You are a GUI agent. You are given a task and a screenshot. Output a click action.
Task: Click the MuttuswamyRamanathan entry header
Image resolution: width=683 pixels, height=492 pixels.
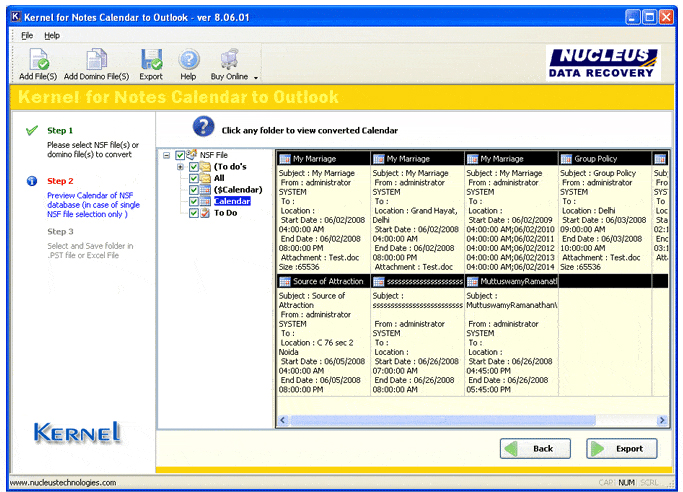[x=512, y=281]
